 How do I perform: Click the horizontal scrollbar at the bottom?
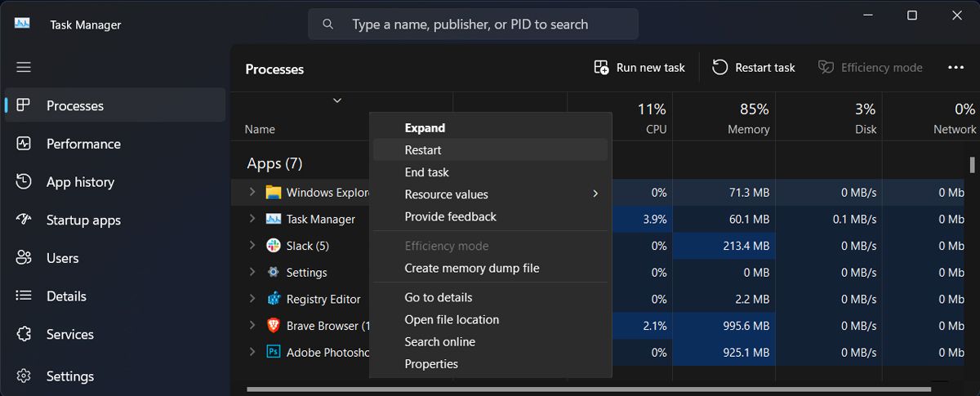[588, 389]
